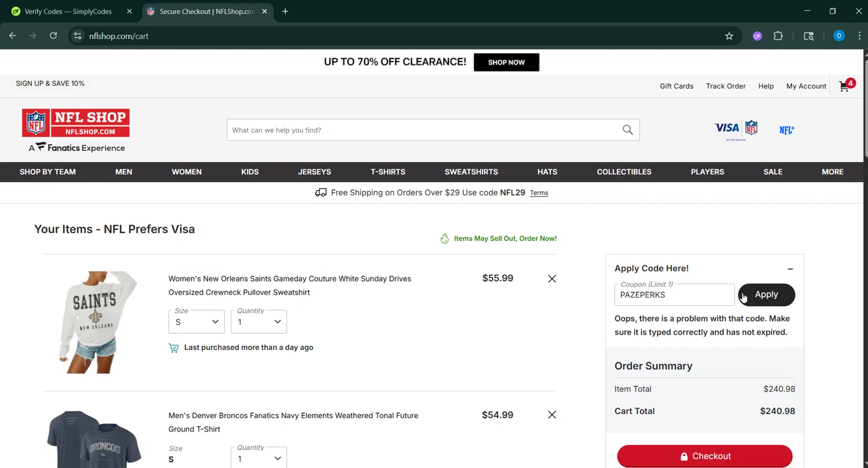Open the Quantity dropdown for Broncos T-shirt
The image size is (868, 468).
[x=259, y=458]
